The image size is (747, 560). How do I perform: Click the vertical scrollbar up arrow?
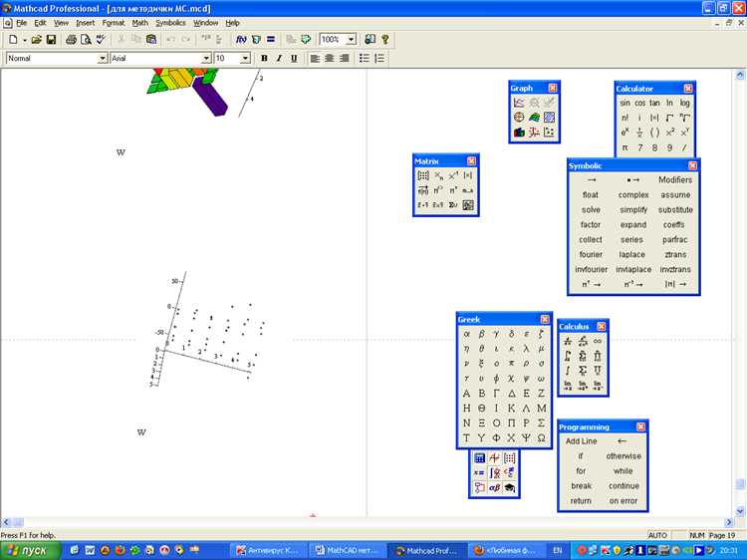click(x=740, y=75)
